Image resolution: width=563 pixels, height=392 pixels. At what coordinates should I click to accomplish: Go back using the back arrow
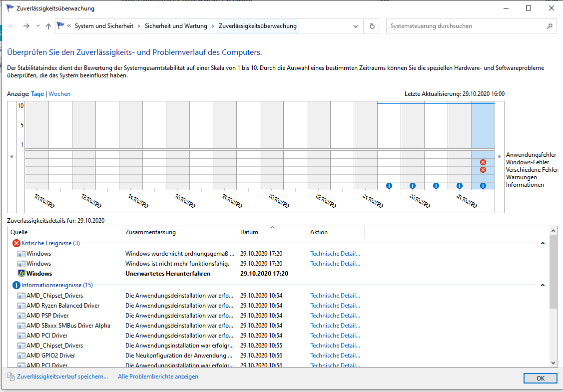click(x=11, y=26)
